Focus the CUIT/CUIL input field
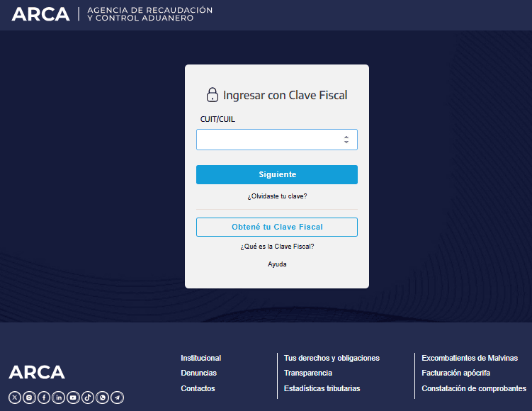Viewport: 532px width, 411px height. pos(277,140)
